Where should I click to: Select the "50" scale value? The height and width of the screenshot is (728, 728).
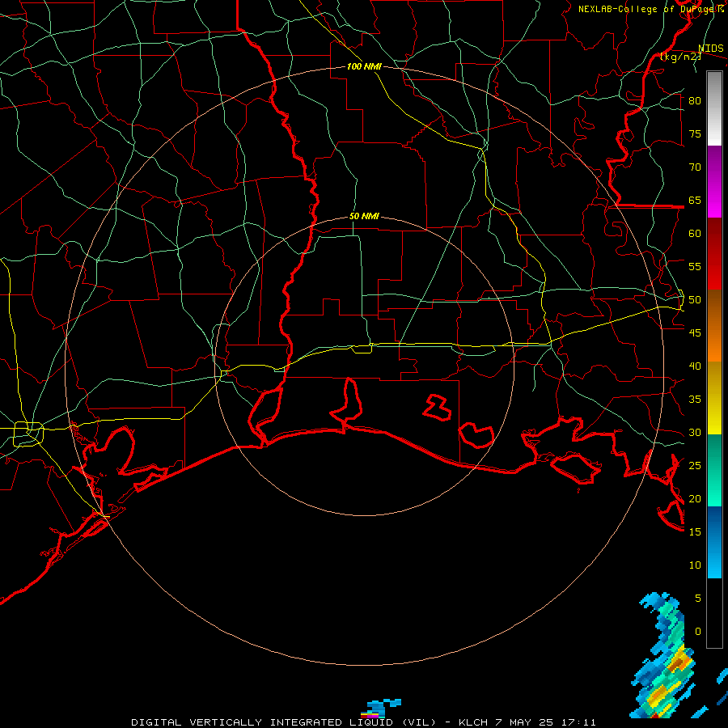pyautogui.click(x=695, y=300)
